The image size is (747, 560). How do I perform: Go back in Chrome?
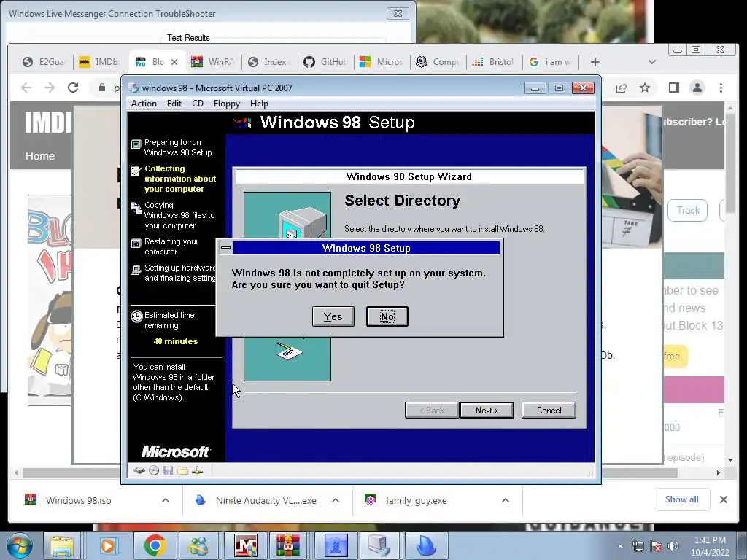coord(26,87)
